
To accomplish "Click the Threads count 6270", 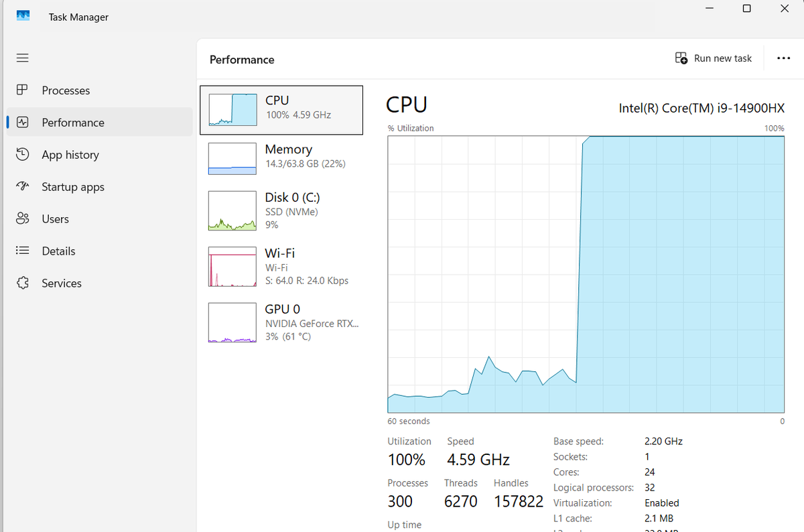I will [x=461, y=501].
